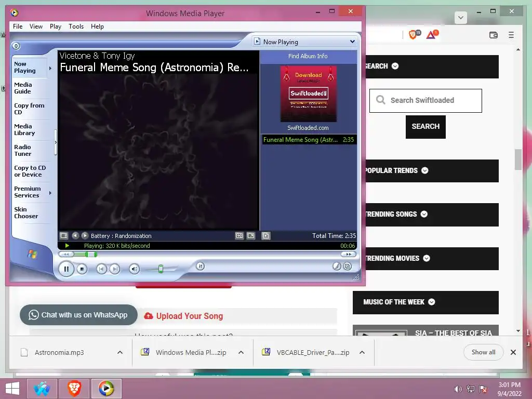The height and width of the screenshot is (399, 532).
Task: Click the black SEARCH button on the website
Action: point(425,127)
